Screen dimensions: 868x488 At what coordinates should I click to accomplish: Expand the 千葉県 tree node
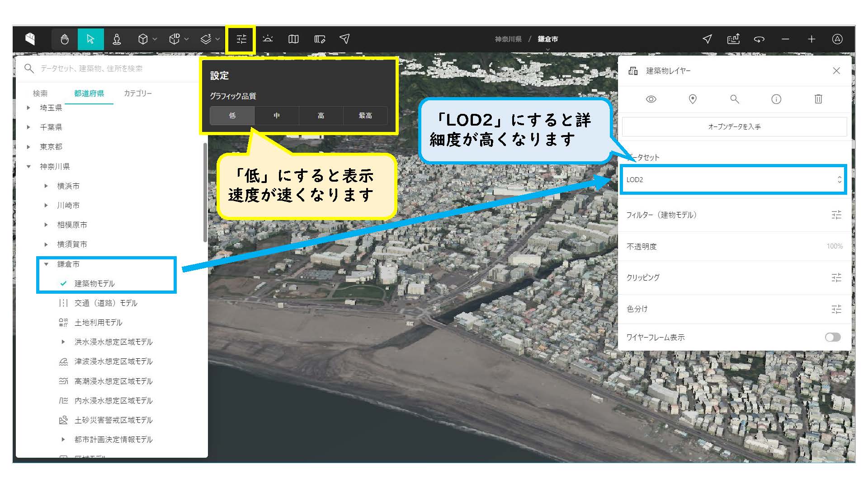(x=28, y=127)
